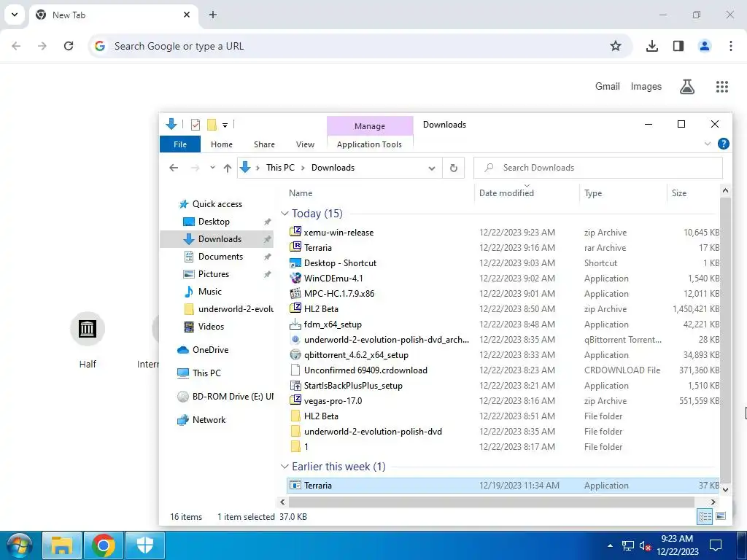Open the Share ribbon tab

pos(264,144)
